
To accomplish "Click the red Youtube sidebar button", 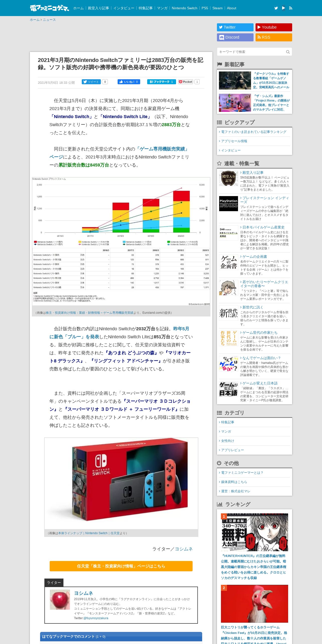I will (274, 27).
